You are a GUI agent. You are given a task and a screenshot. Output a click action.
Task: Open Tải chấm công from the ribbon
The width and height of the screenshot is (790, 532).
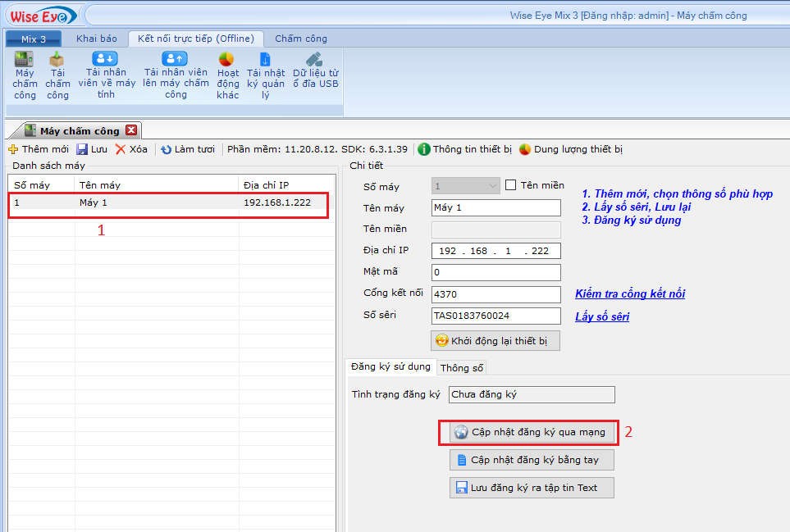click(x=57, y=75)
